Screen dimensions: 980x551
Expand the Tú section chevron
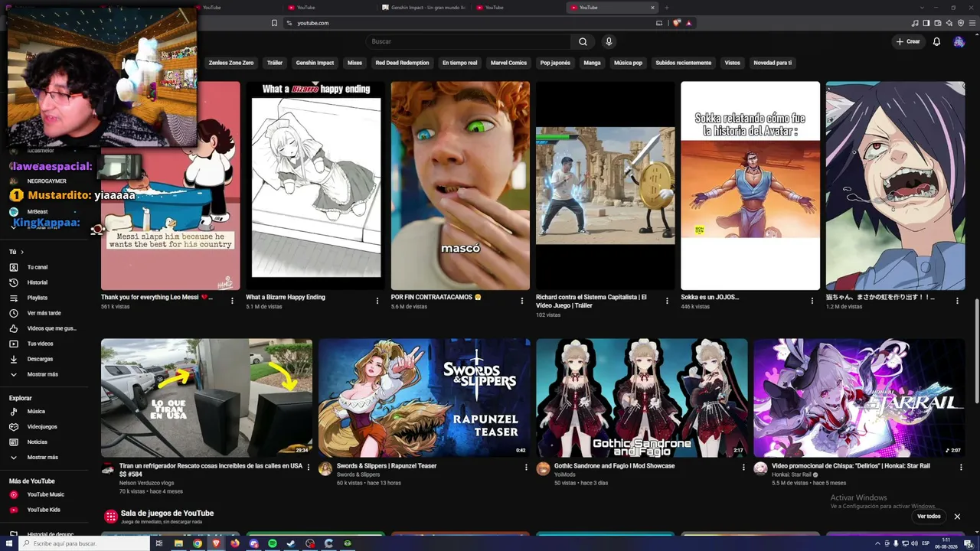(x=21, y=252)
